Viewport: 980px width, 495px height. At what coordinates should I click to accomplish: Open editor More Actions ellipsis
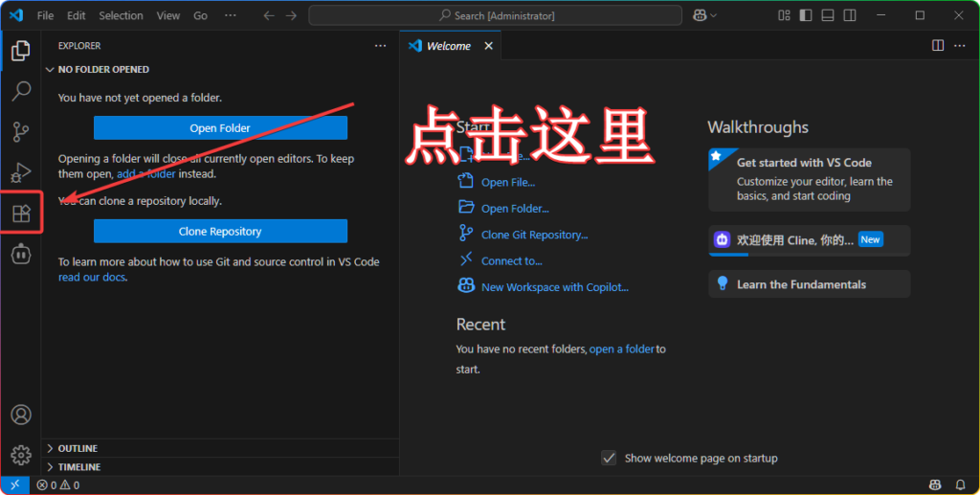[x=959, y=46]
